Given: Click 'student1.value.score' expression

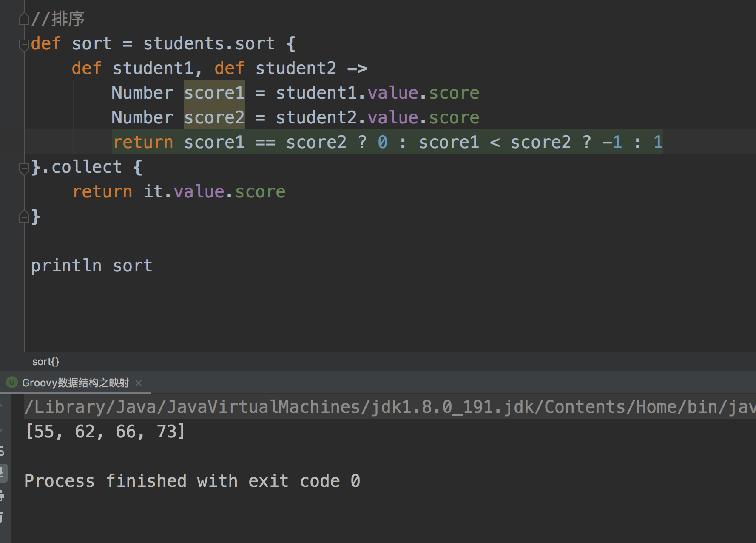Looking at the screenshot, I should pyautogui.click(x=378, y=93).
